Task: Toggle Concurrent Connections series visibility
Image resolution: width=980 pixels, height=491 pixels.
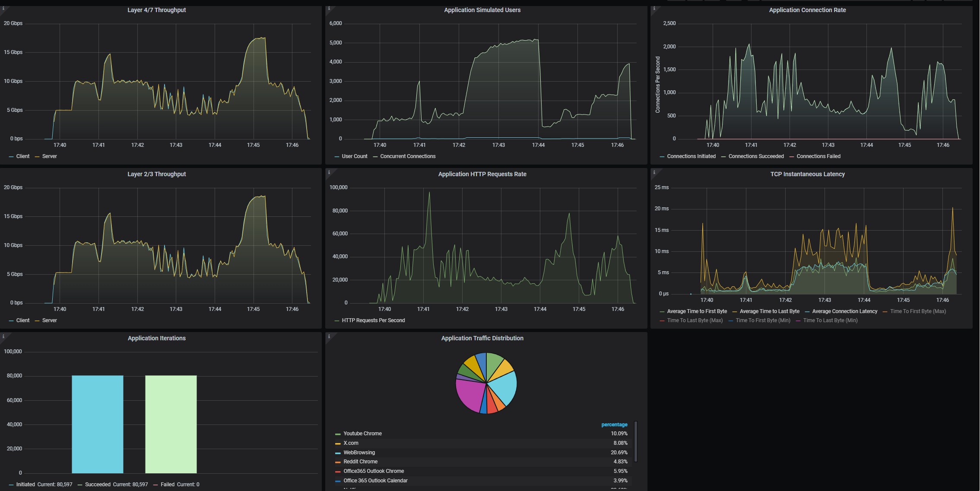Action: [407, 156]
